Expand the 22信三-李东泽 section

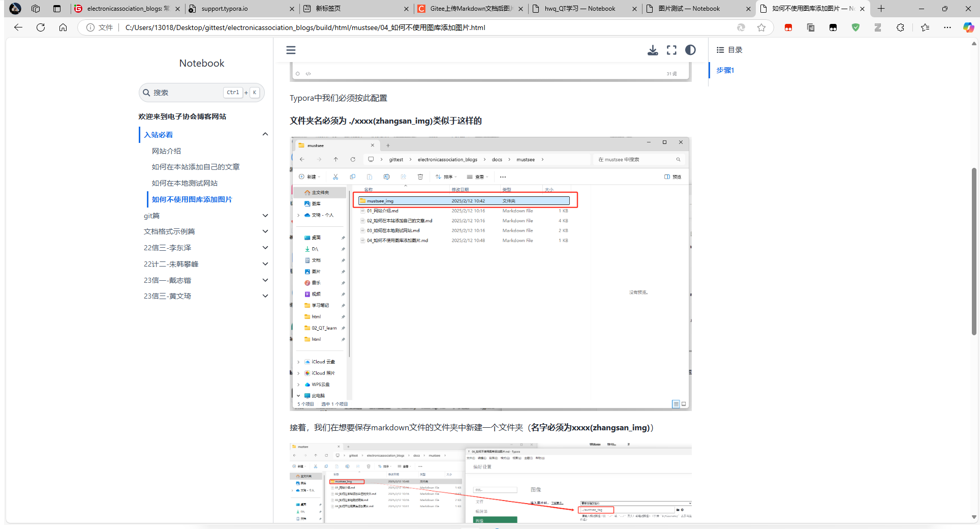pyautogui.click(x=265, y=248)
